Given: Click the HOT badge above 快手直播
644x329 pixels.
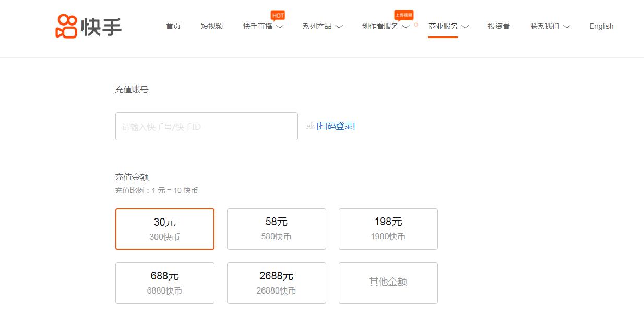Looking at the screenshot, I should [x=277, y=15].
